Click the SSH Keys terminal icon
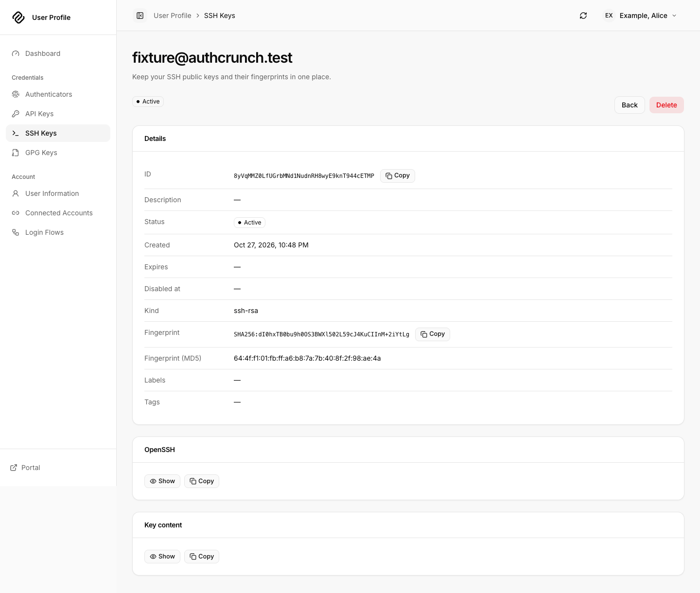The height and width of the screenshot is (593, 700). point(16,133)
